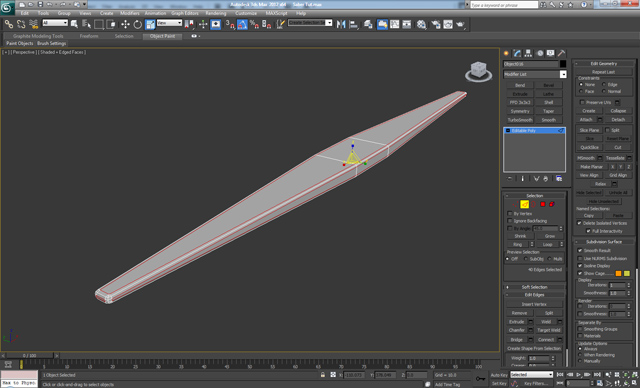The image size is (640, 388).
Task: Expand the Soft Selection rollout
Action: 534,287
